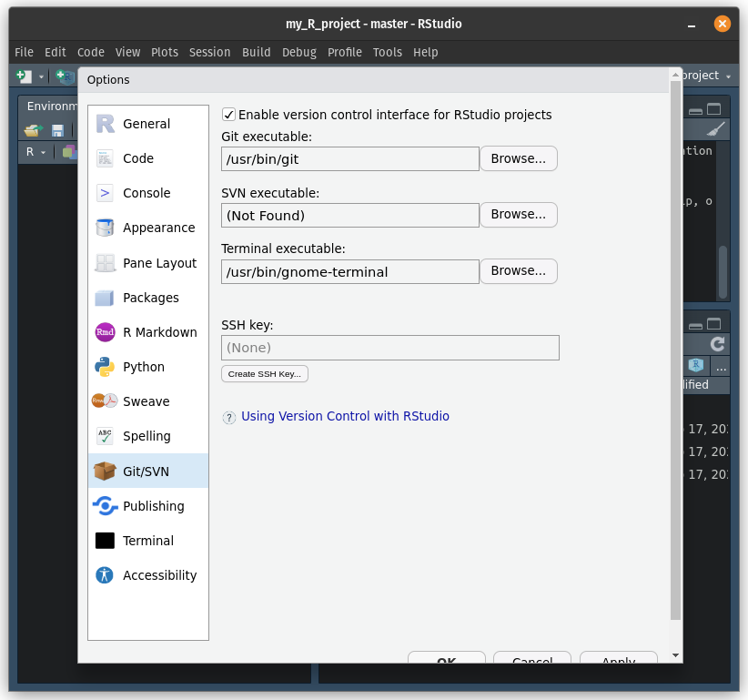Image resolution: width=748 pixels, height=700 pixels.
Task: Click the Options dialog scrollbar
Action: tap(673, 364)
